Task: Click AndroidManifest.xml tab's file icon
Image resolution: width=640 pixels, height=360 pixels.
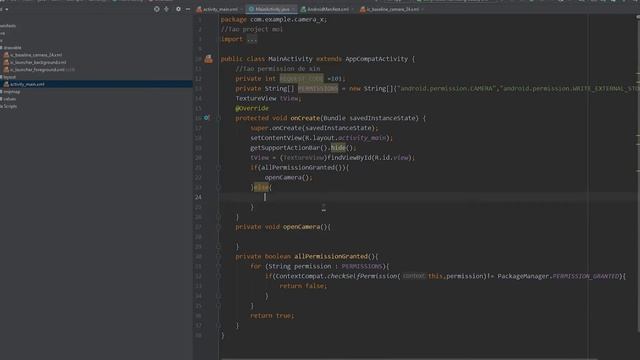Action: click(303, 9)
